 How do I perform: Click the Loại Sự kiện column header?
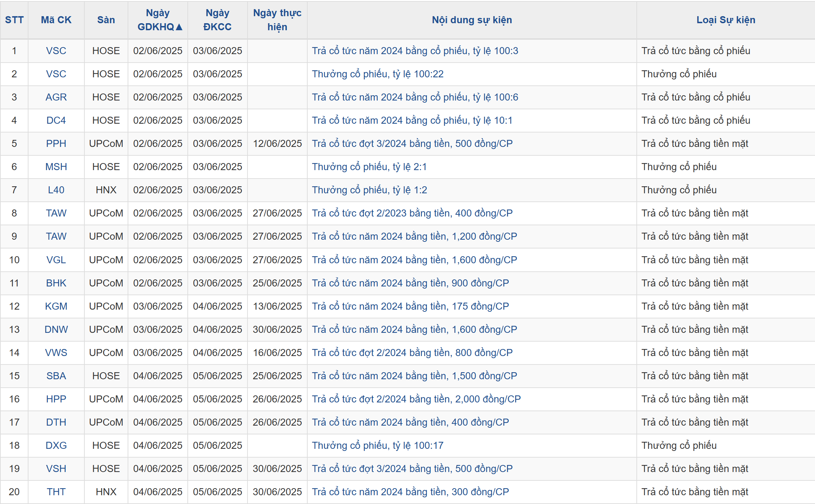click(x=726, y=20)
